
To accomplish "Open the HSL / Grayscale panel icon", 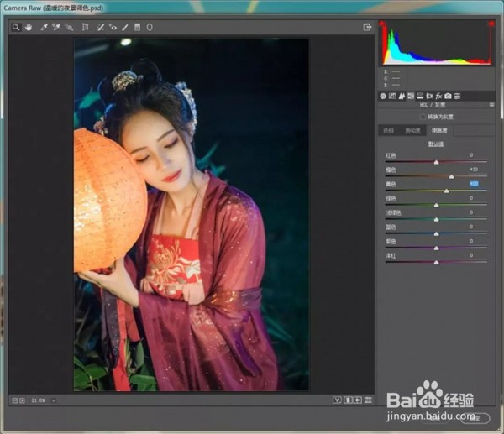I will 411,96.
